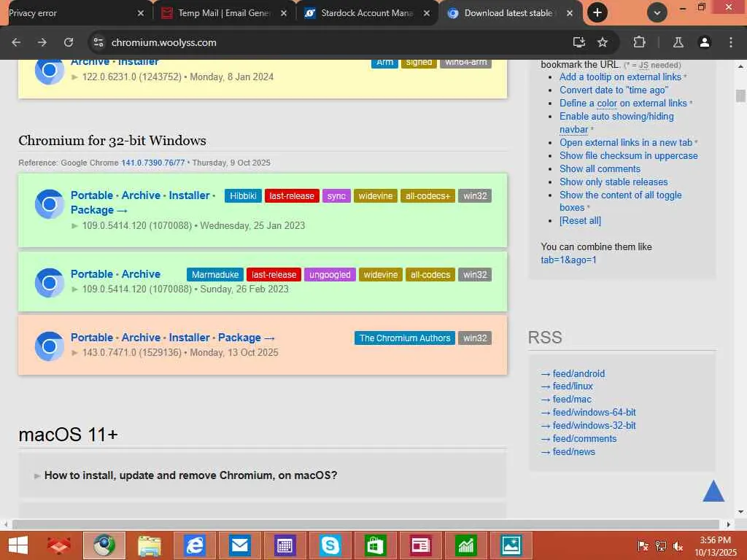Open Chrome Labs flask icon

pos(678,42)
